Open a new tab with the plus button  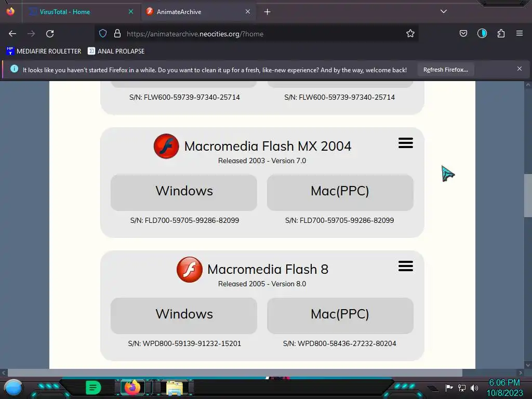[x=267, y=12]
